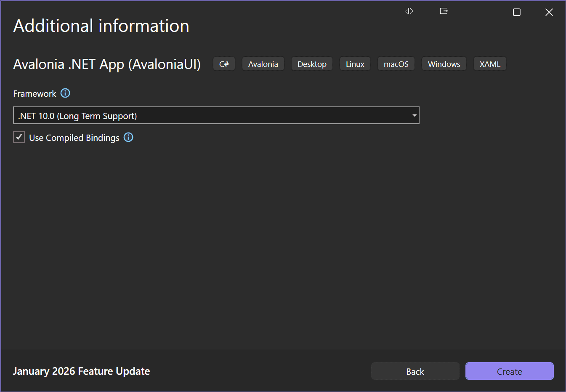The image size is (566, 392).
Task: Click the Additional information heading
Action: 101,26
